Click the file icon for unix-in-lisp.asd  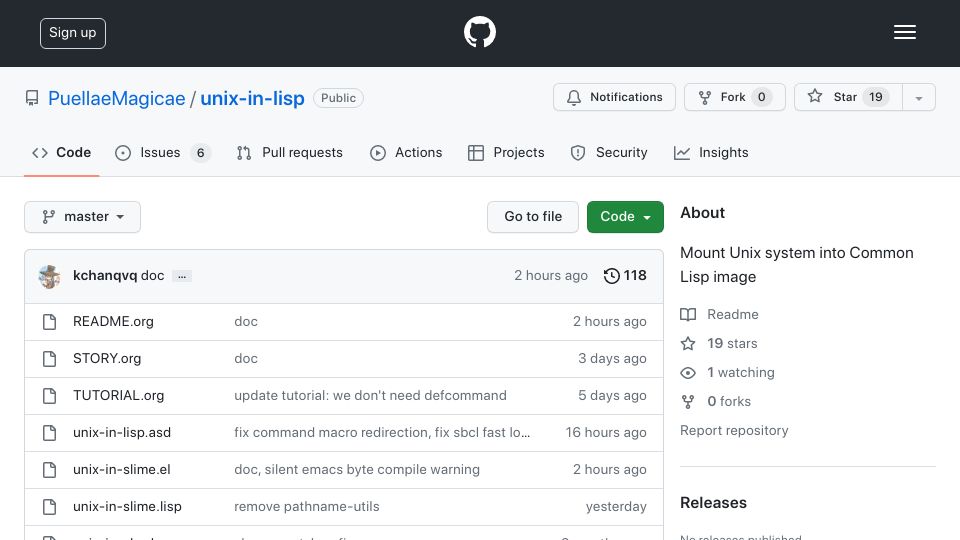[x=50, y=433]
